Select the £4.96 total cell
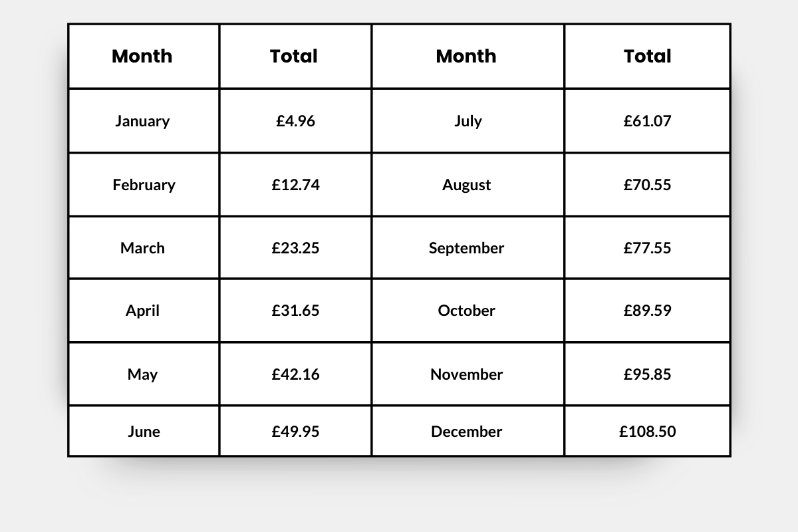This screenshot has width=798, height=532. coord(295,121)
